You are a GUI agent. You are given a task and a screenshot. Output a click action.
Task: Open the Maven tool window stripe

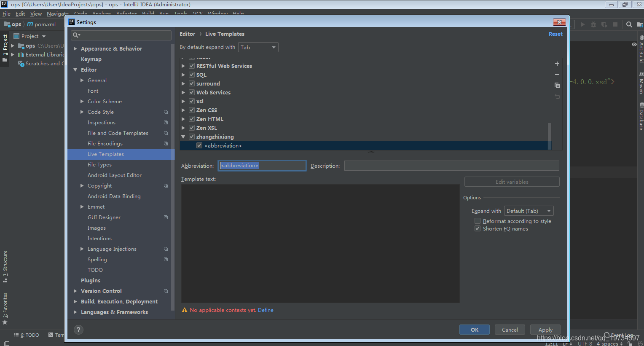pos(641,83)
